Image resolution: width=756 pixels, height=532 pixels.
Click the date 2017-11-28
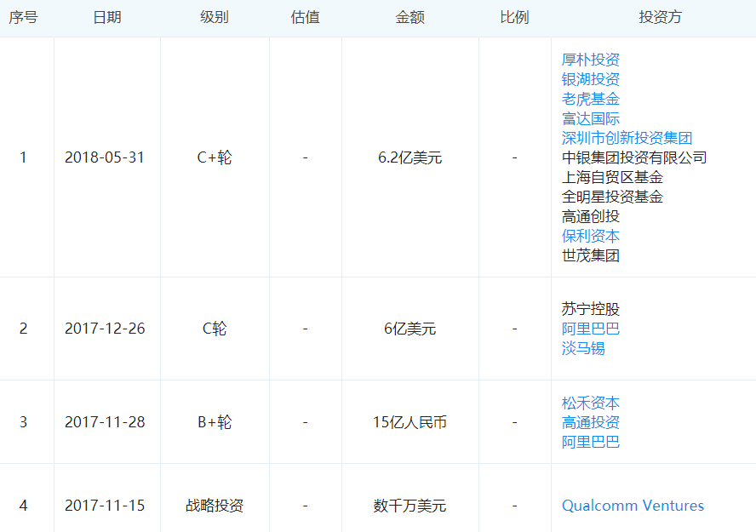coord(105,422)
